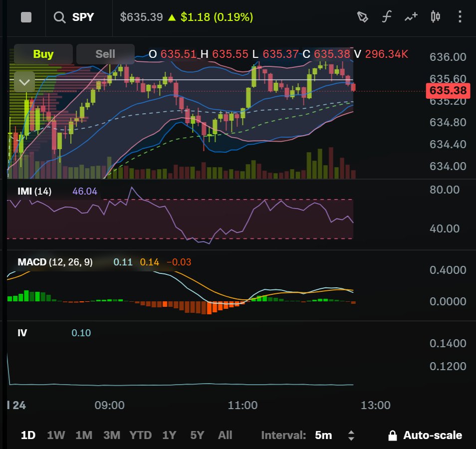This screenshot has width=476, height=449.
Task: Select the 1W time range
Action: point(56,435)
